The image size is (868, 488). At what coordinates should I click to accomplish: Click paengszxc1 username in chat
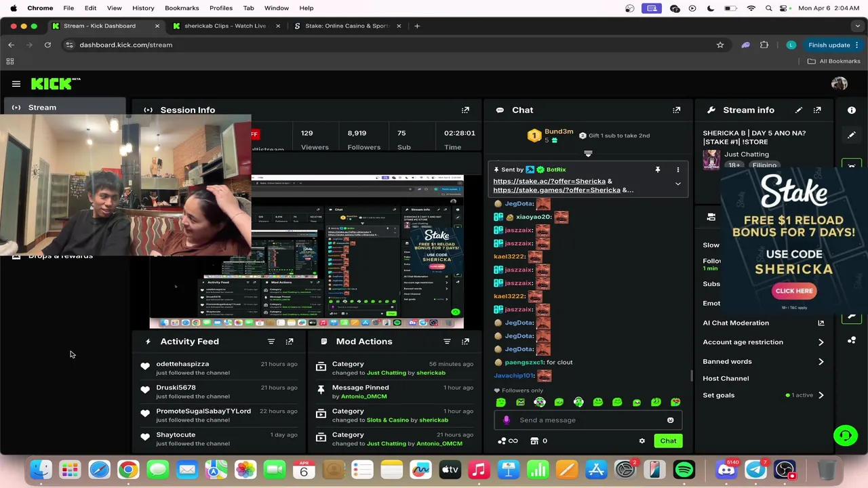pyautogui.click(x=524, y=363)
